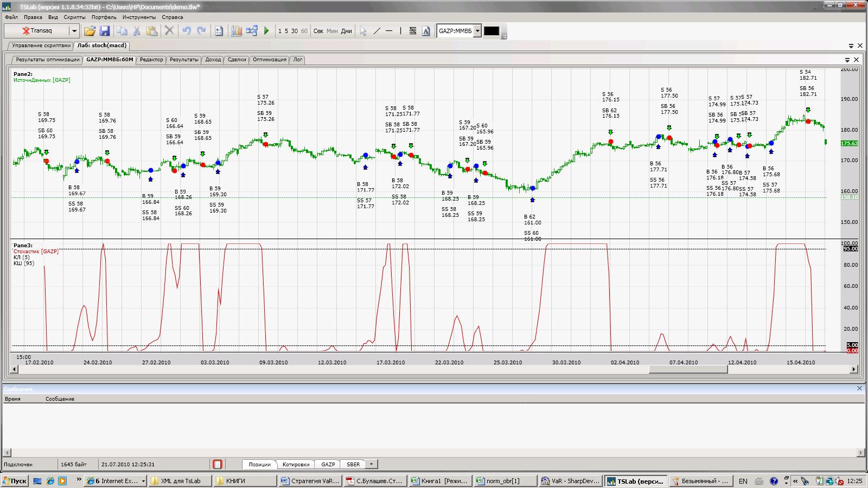Click the black color swatch in toolbar
The image size is (868, 488).
(x=492, y=31)
